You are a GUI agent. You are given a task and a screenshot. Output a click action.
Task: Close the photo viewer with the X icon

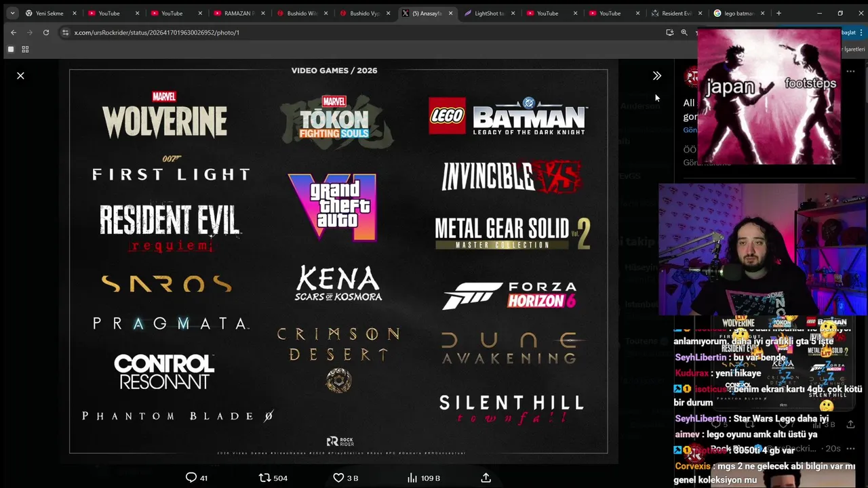click(x=20, y=76)
